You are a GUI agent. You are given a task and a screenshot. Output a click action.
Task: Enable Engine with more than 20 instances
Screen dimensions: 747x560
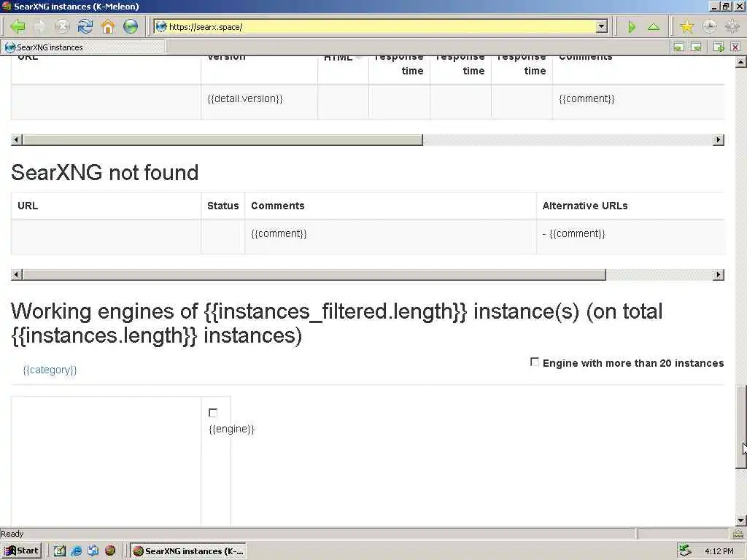[x=535, y=362]
